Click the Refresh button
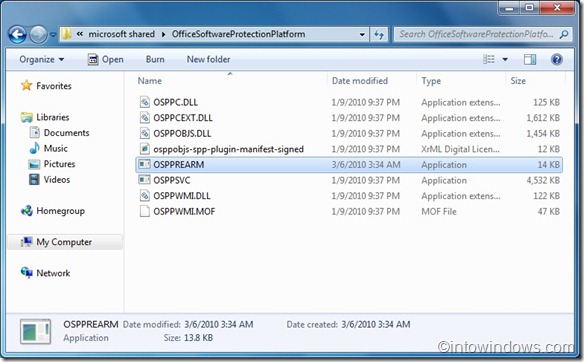Image resolution: width=584 pixels, height=362 pixels. 379,35
